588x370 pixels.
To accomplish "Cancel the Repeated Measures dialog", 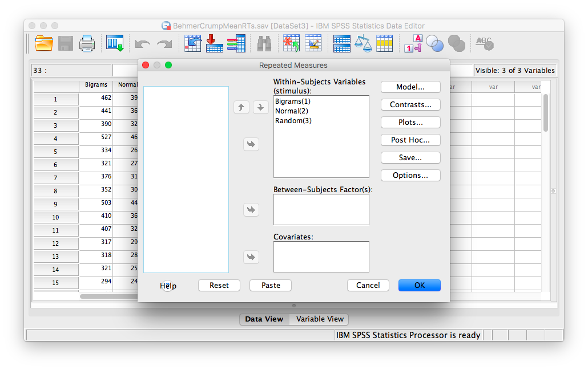I will pyautogui.click(x=368, y=286).
